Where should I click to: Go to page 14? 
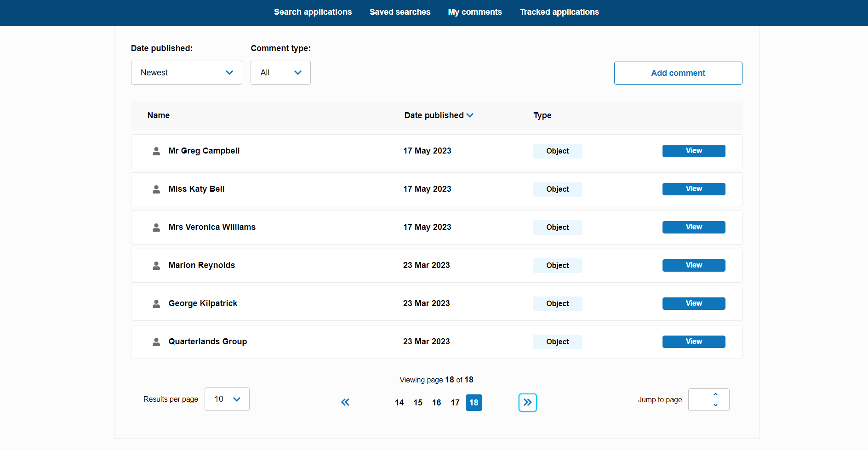pos(399,403)
